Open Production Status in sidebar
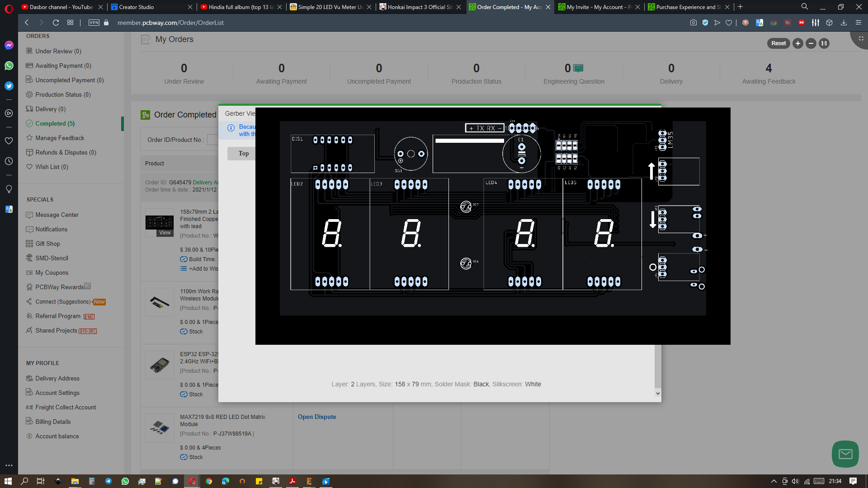 pyautogui.click(x=63, y=94)
